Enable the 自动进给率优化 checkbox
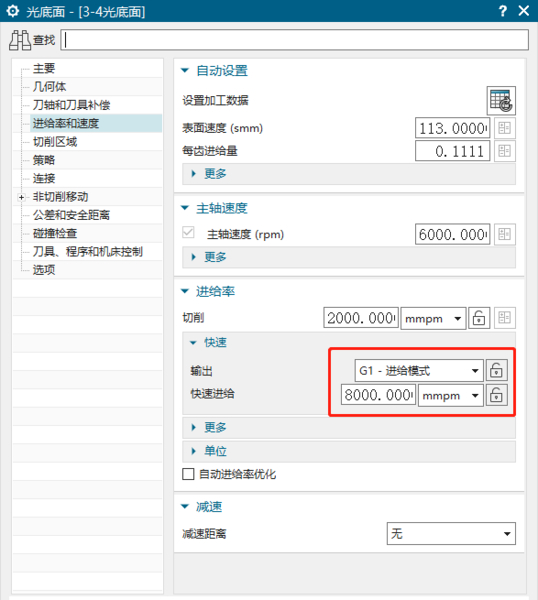 pyautogui.click(x=188, y=474)
